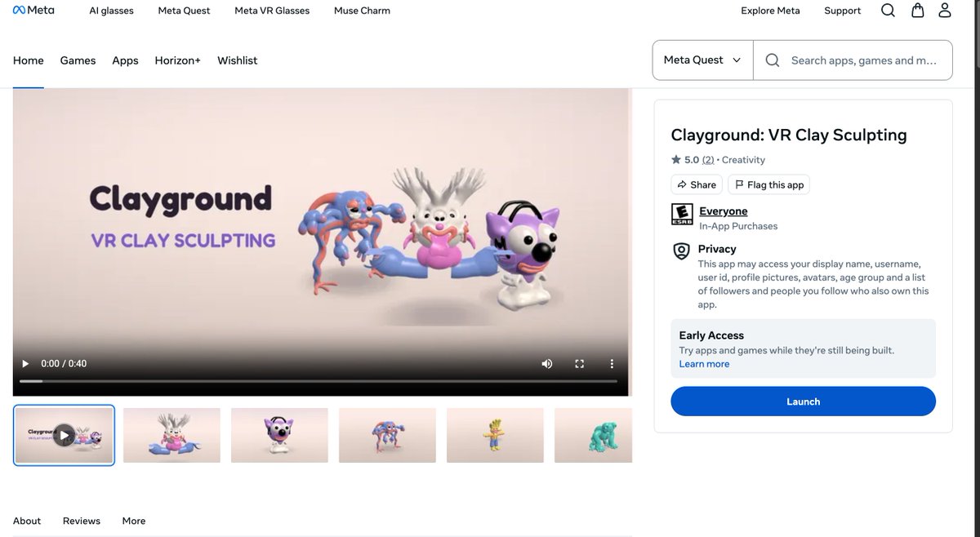The image size is (980, 537).
Task: Select the white spiky-haired creature thumbnail
Action: click(171, 435)
